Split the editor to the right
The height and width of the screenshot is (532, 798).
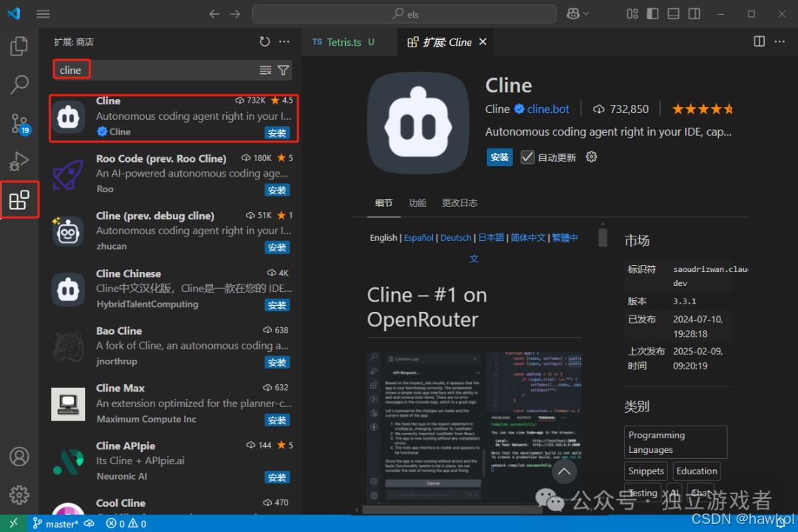(x=759, y=41)
